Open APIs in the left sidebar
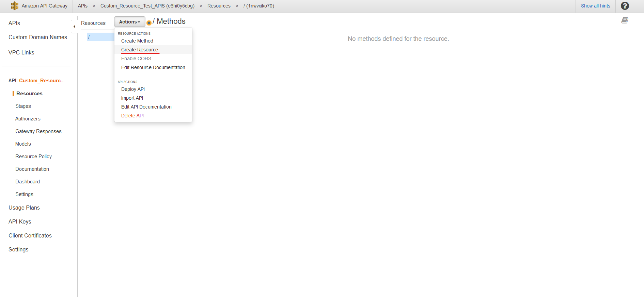The width and height of the screenshot is (644, 297). pos(14,23)
